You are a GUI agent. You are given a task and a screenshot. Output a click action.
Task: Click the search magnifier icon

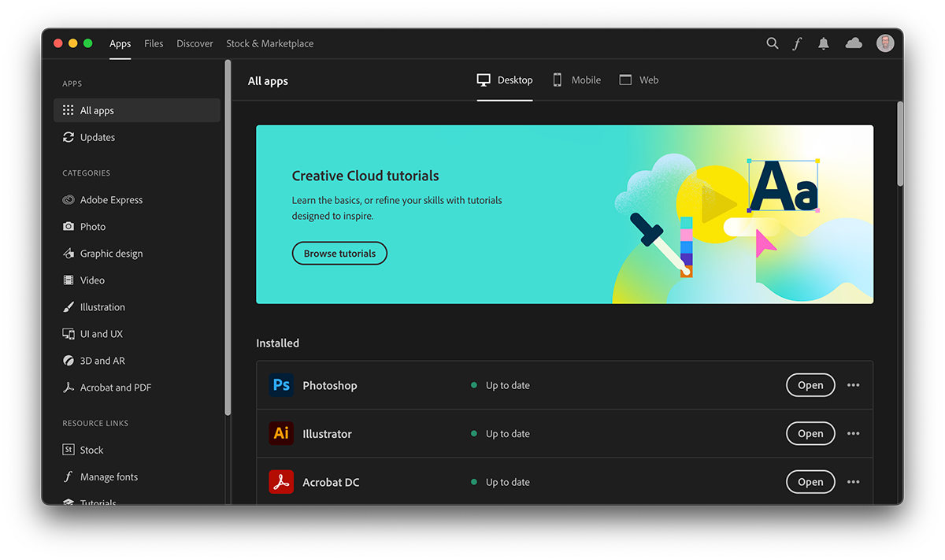click(x=772, y=43)
